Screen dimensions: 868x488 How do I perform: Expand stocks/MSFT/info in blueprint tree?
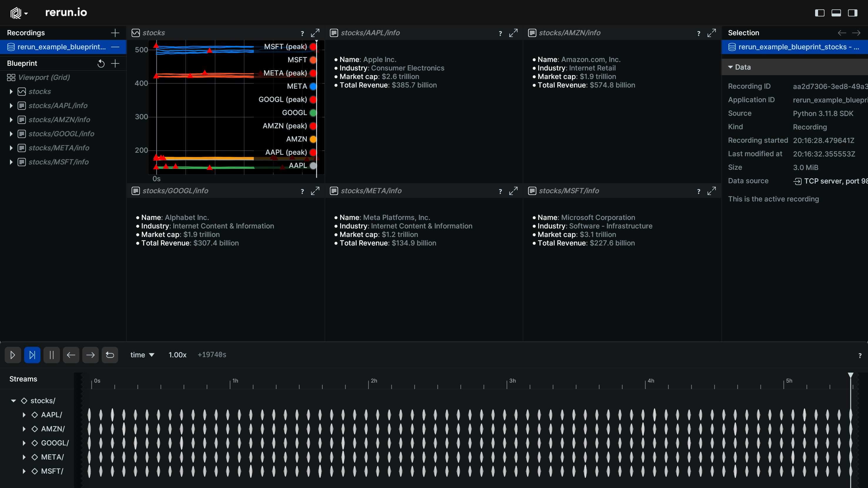coord(11,162)
